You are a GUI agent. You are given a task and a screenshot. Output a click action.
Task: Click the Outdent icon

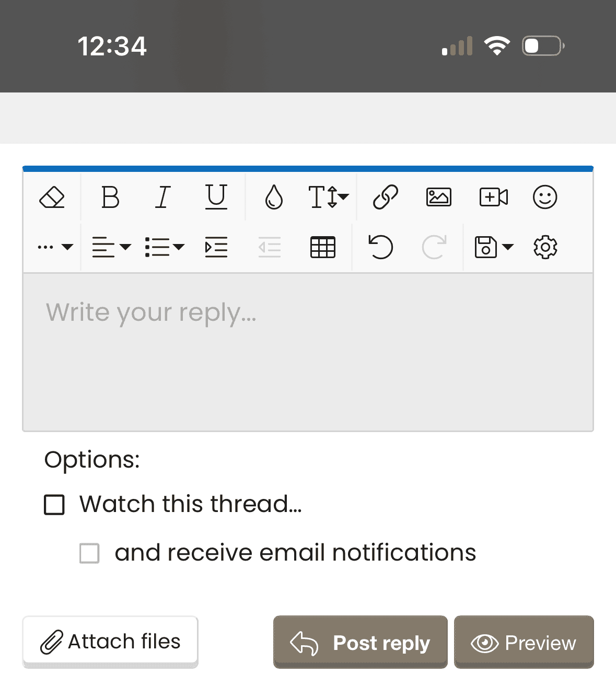[270, 247]
